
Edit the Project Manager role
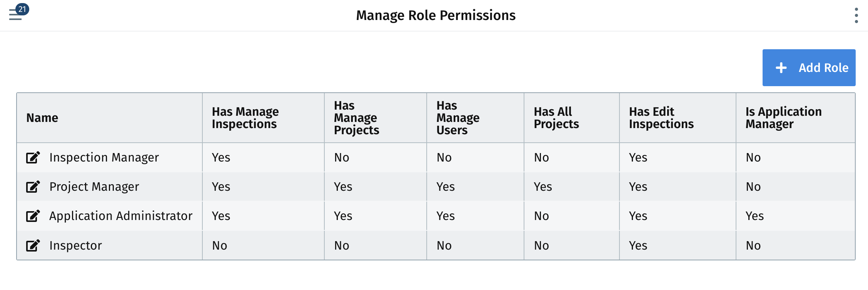[33, 187]
